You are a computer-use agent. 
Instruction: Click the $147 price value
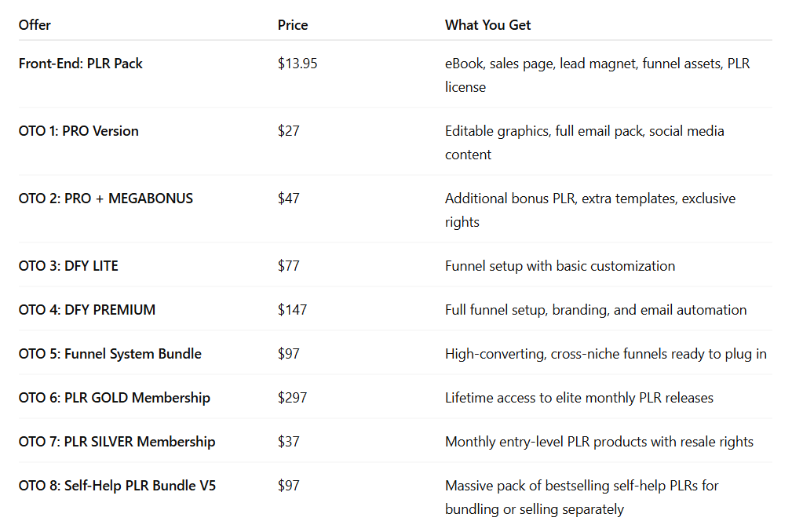pos(292,310)
